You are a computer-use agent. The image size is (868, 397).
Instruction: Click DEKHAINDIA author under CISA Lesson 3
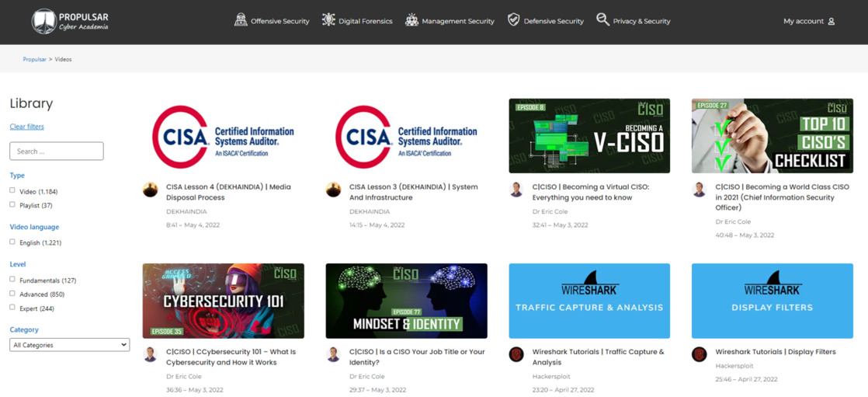370,211
